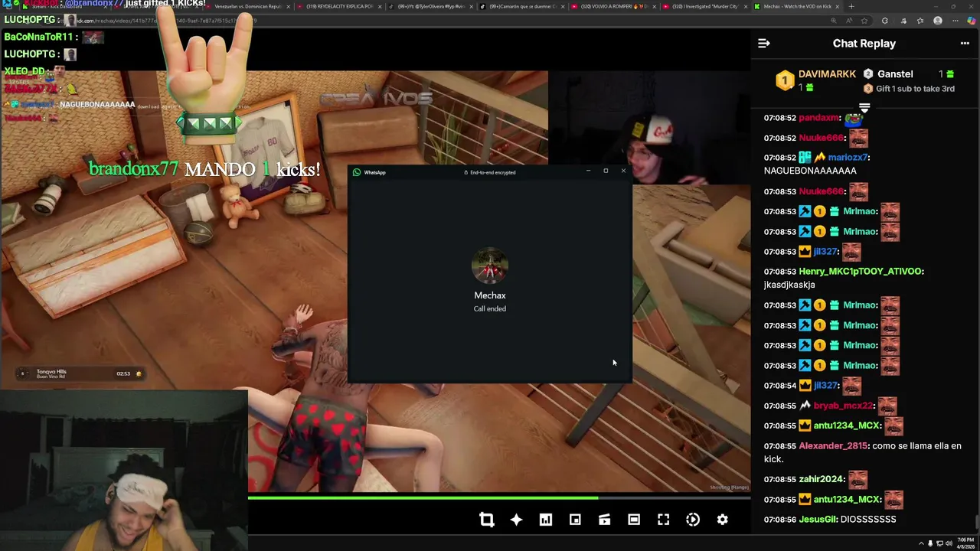Click read aloud icon in address bar

848,21
